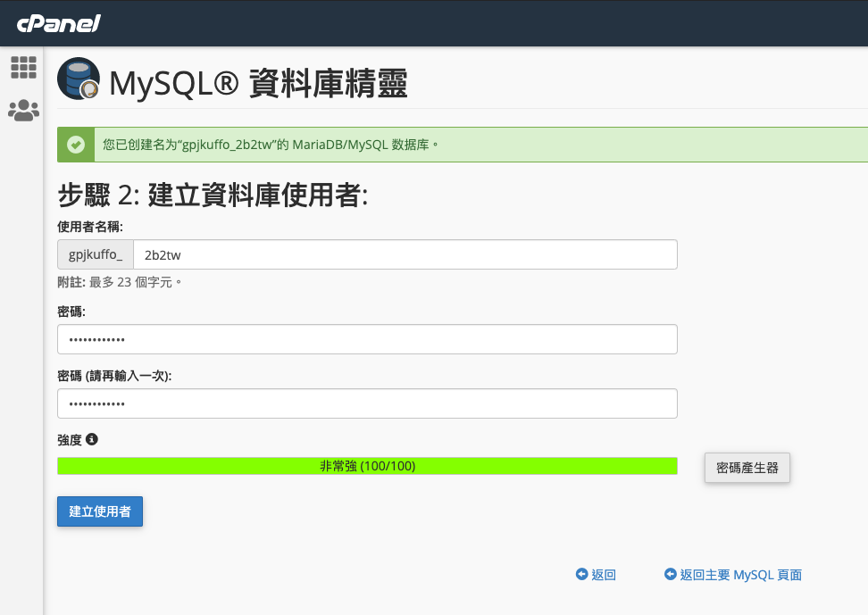The width and height of the screenshot is (868, 615).
Task: Click the note 附註: 最多 23 個字元
Action: (120, 282)
